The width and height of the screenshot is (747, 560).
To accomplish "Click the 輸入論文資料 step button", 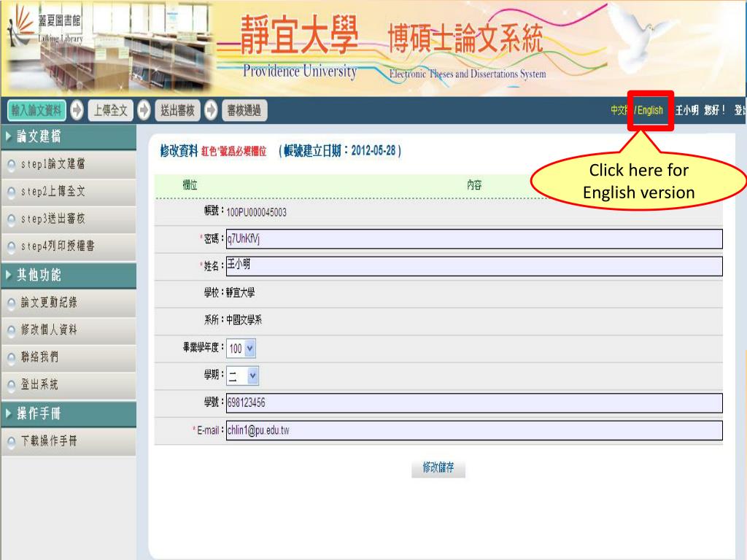I will (36, 111).
